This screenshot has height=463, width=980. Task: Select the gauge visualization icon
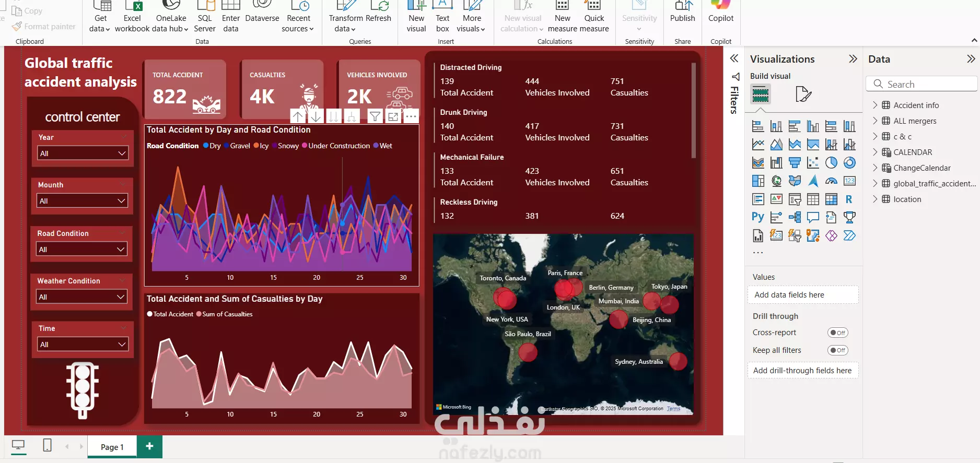pos(831,181)
